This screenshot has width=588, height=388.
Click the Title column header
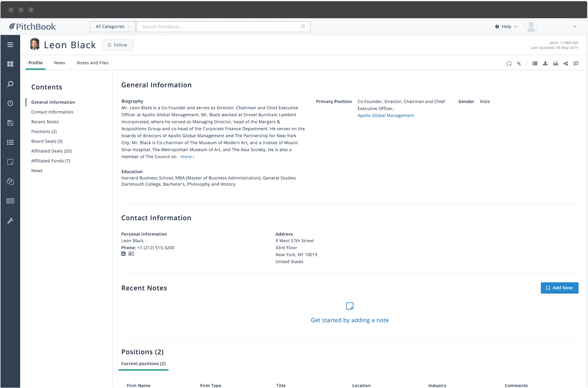click(281, 385)
